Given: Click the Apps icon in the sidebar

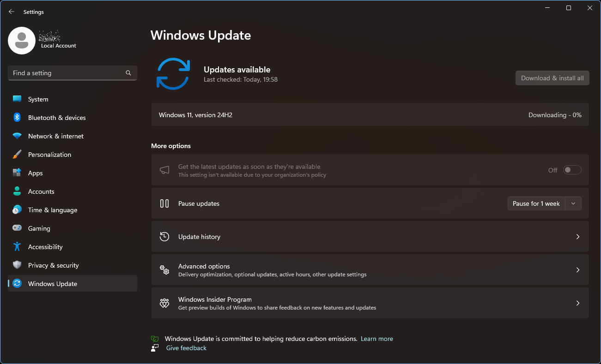Looking at the screenshot, I should 17,173.
